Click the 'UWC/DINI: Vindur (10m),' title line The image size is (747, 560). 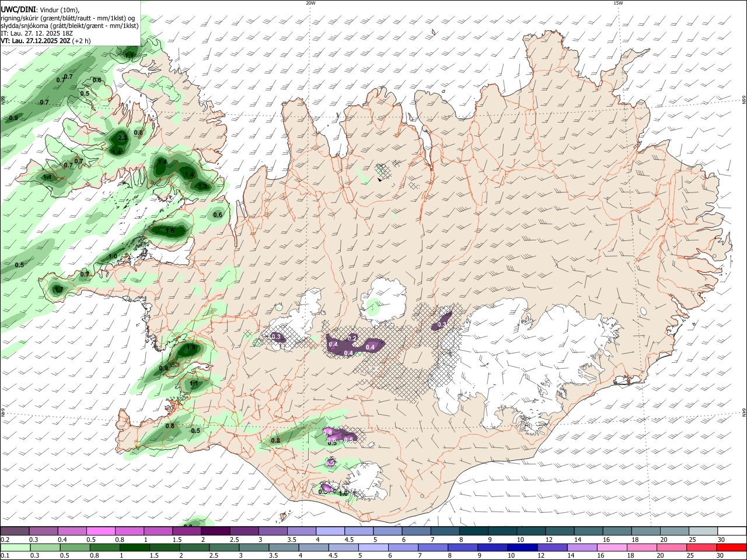[x=41, y=10]
